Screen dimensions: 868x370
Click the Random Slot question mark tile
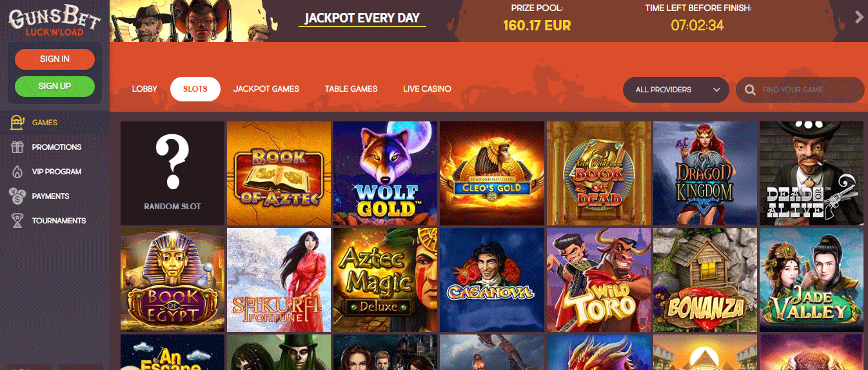(x=173, y=173)
